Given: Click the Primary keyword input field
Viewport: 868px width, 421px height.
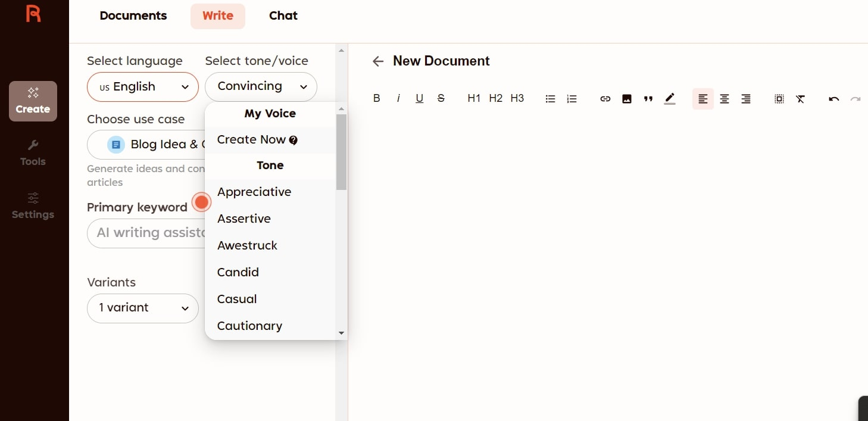Looking at the screenshot, I should click(146, 233).
